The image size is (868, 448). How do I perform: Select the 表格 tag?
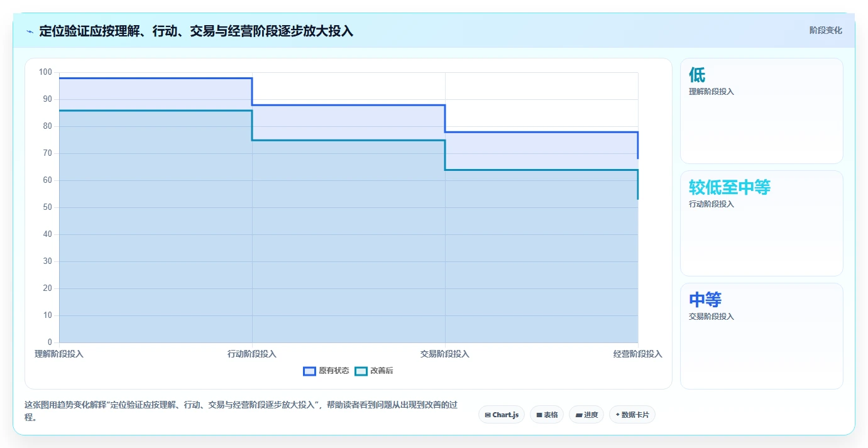tap(547, 415)
